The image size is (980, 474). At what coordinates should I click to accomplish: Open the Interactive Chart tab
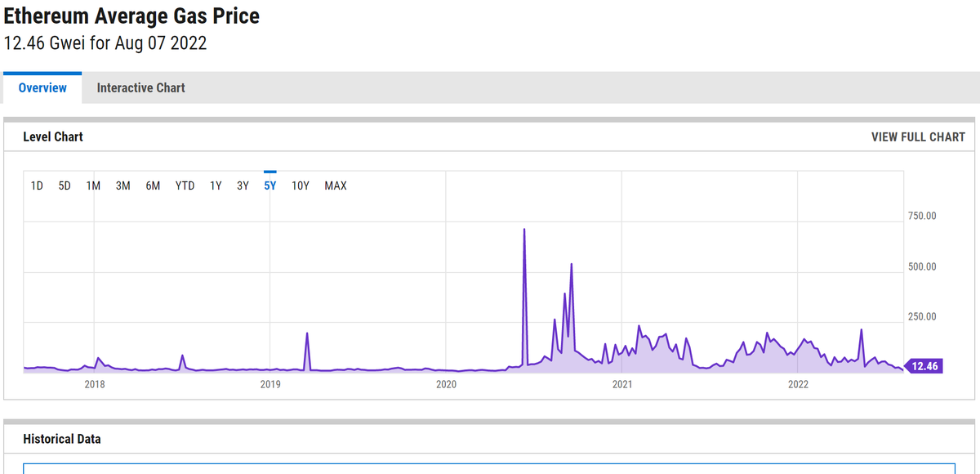[140, 87]
